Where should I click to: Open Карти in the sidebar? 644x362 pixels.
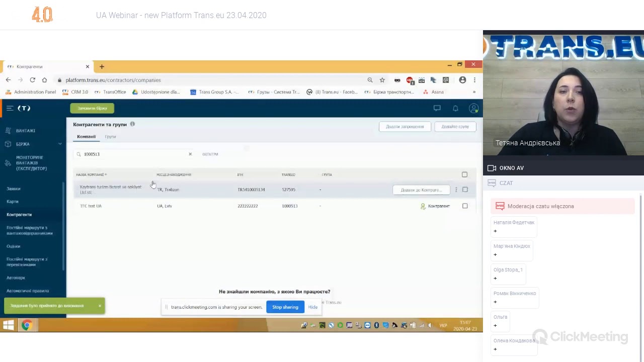[13, 202]
